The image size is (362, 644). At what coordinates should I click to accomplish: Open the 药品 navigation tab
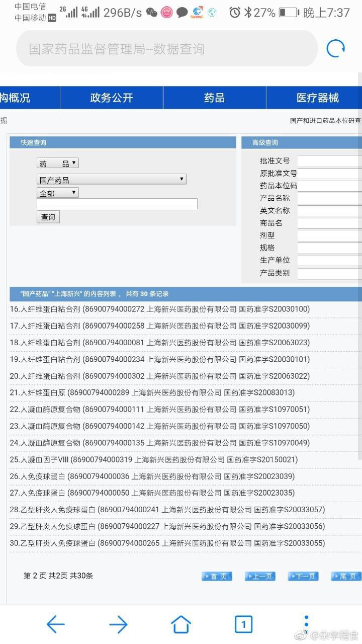tap(215, 98)
